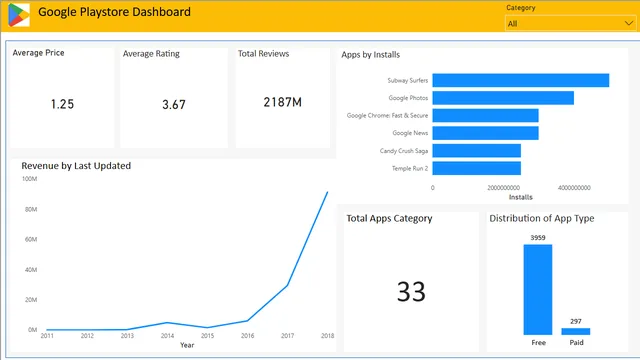
Task: Select the Average Rating value 3.67
Action: click(174, 104)
